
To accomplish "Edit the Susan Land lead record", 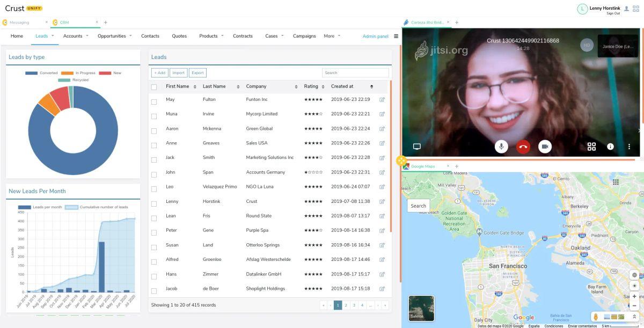I will click(382, 245).
